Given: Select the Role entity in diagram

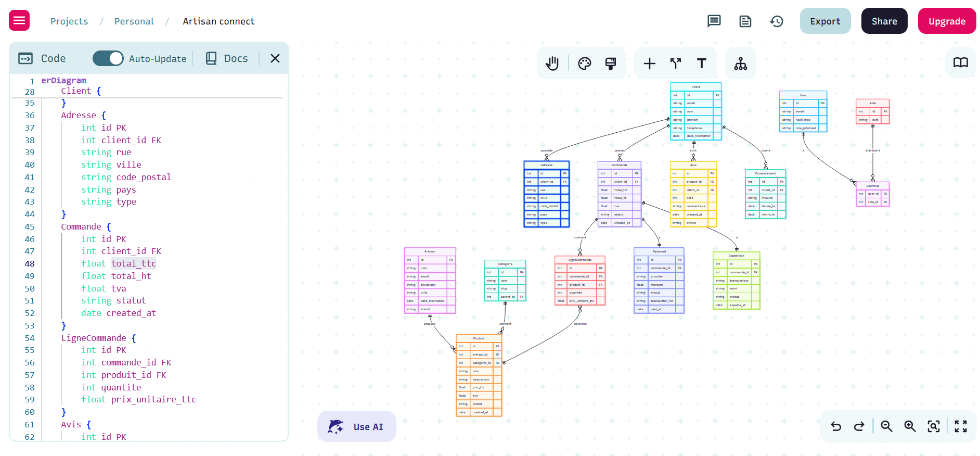Looking at the screenshot, I should pyautogui.click(x=873, y=111).
